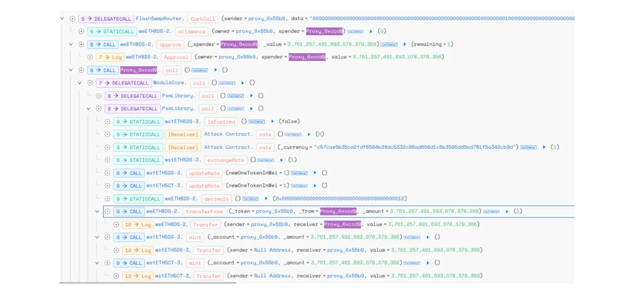The width and height of the screenshot is (644, 298).
Task: Select the wstETH5DS-3 updateRate CALL row
Action: point(339,173)
